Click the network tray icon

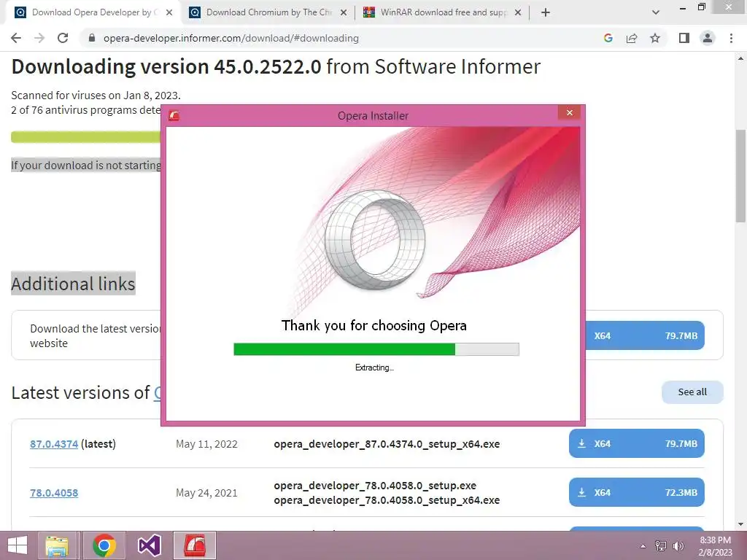click(x=661, y=546)
